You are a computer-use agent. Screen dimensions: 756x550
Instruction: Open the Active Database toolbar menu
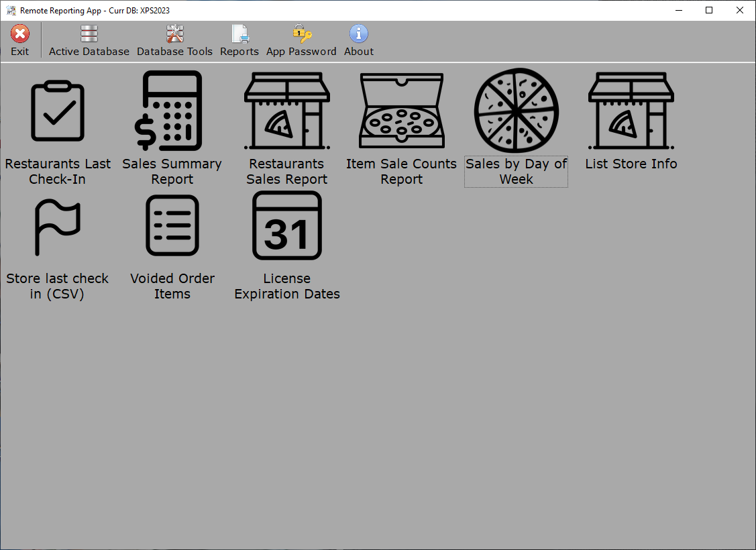pyautogui.click(x=89, y=41)
